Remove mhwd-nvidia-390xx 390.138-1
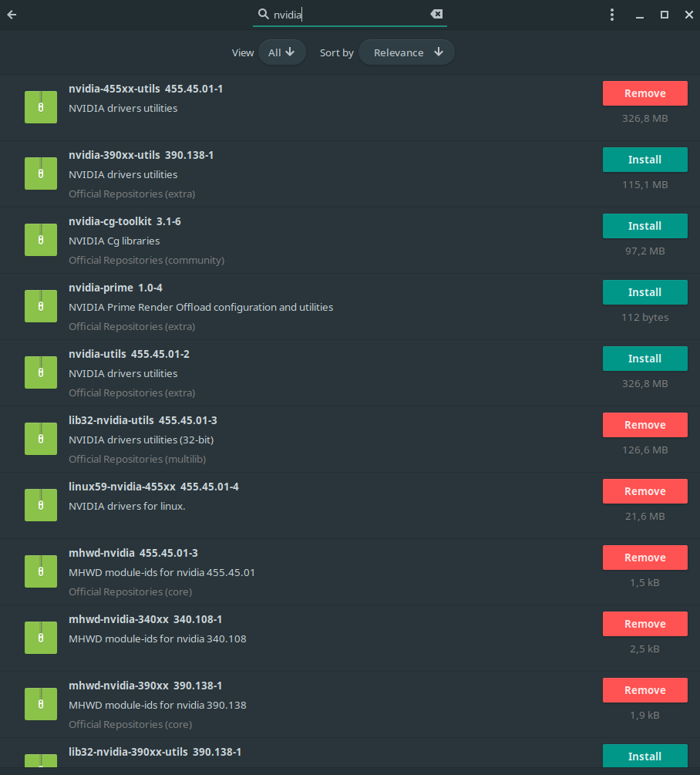Image resolution: width=700 pixels, height=775 pixels. (x=644, y=690)
